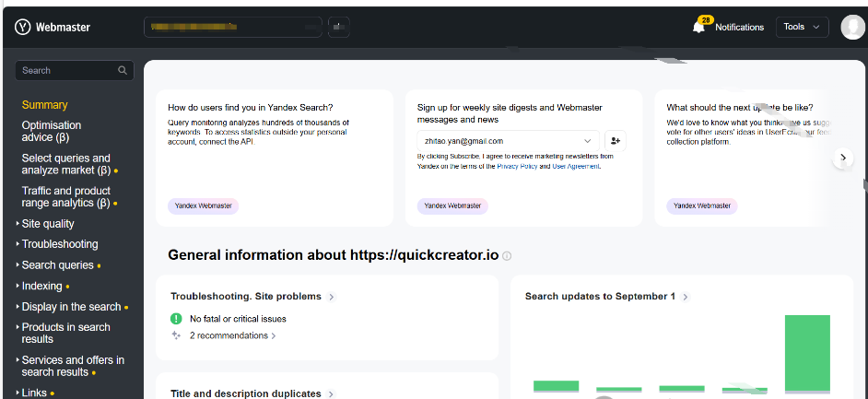This screenshot has width=868, height=399.
Task: Click the user profile avatar
Action: tap(852, 28)
